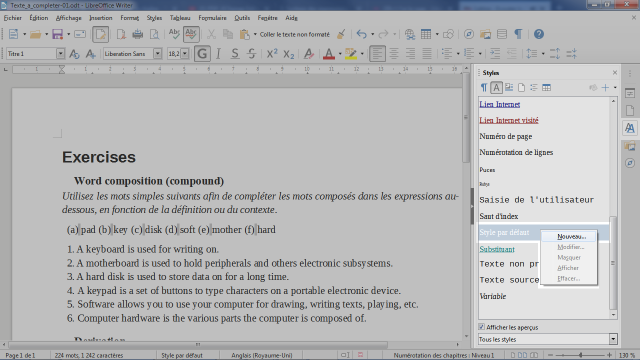Open the Print preview icon

point(154,34)
